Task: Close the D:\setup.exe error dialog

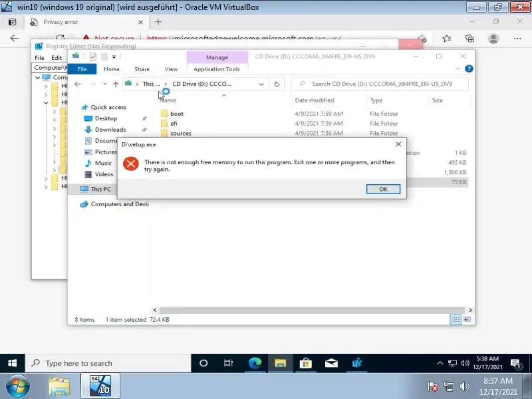Action: point(398,144)
